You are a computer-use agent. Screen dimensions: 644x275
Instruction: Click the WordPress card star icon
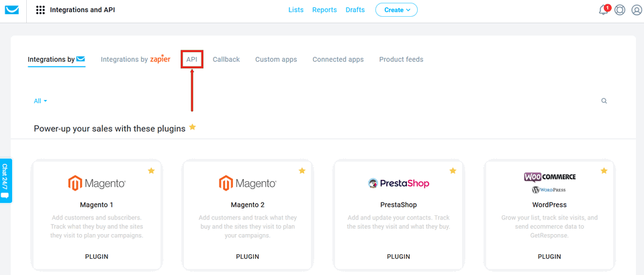tap(604, 171)
